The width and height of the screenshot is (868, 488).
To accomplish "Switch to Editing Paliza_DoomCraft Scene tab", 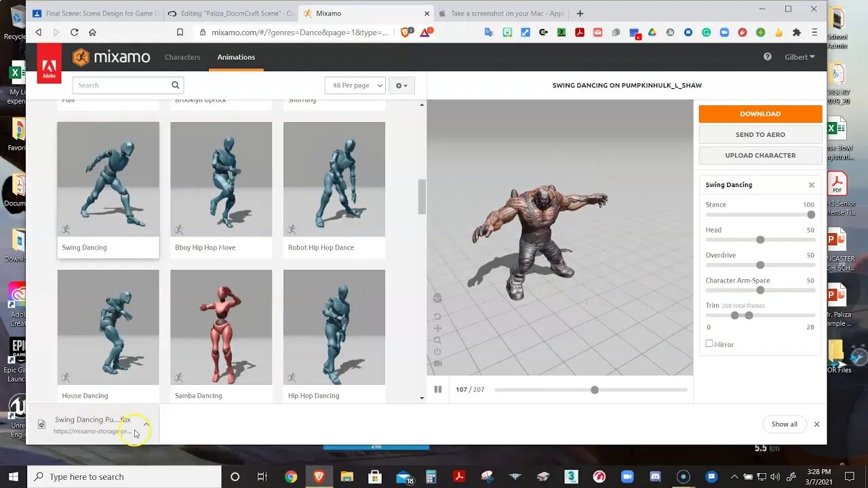I will click(231, 13).
